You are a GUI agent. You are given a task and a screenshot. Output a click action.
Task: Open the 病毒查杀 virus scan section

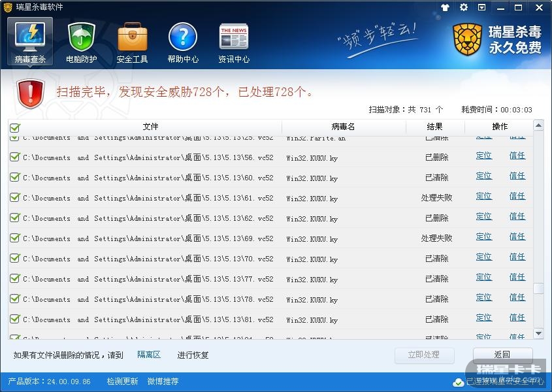click(30, 42)
